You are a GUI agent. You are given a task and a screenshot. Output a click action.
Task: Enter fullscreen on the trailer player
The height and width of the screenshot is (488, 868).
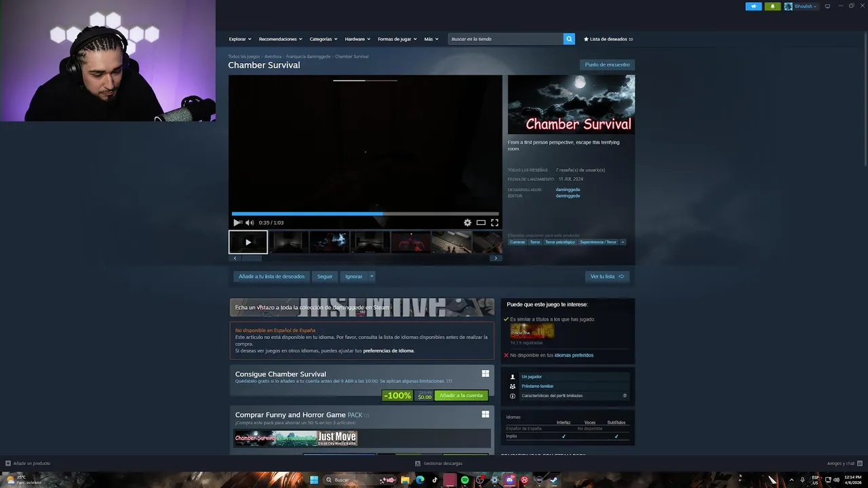(x=494, y=222)
